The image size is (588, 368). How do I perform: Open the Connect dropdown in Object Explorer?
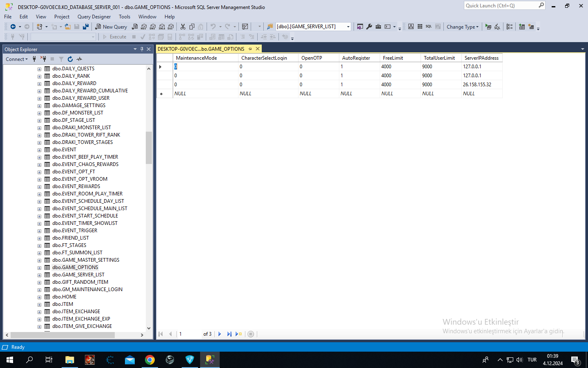[17, 59]
